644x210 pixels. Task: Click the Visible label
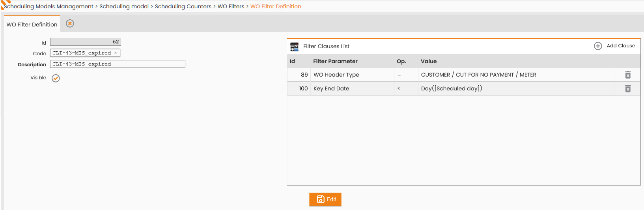[x=38, y=78]
